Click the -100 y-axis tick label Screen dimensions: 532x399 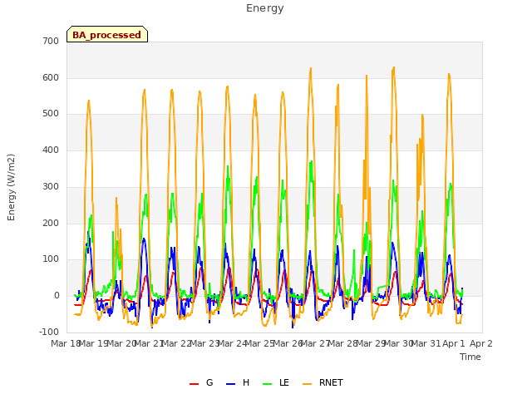pyautogui.click(x=49, y=332)
